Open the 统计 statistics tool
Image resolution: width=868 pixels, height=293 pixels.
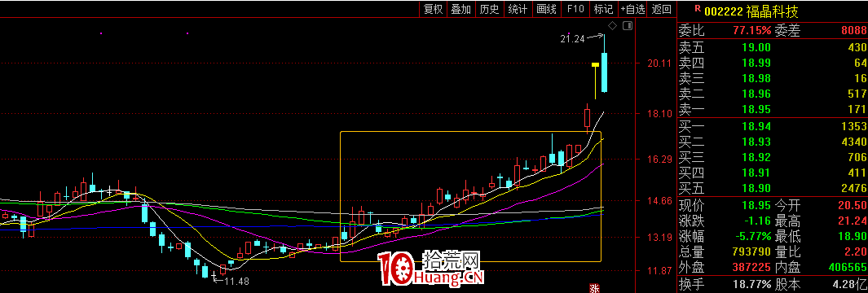(x=518, y=10)
